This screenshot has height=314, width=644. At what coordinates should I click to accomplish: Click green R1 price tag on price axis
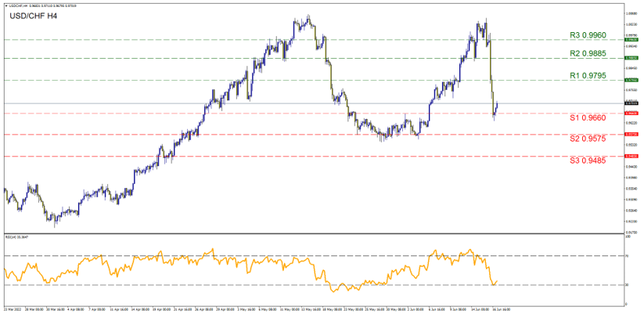pyautogui.click(x=631, y=80)
